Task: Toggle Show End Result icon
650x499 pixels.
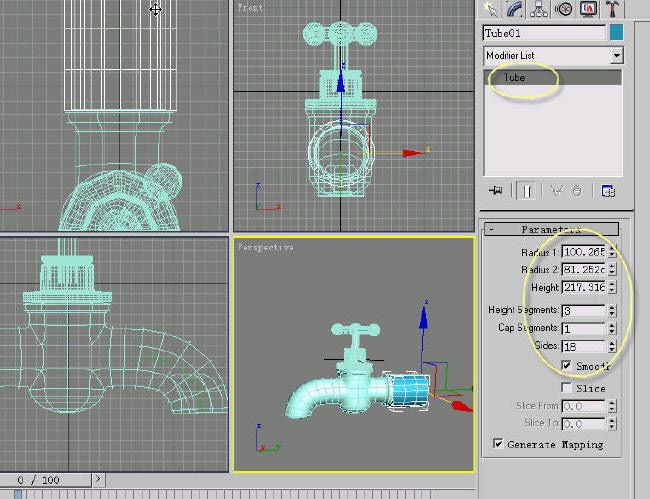Action: tap(527, 191)
